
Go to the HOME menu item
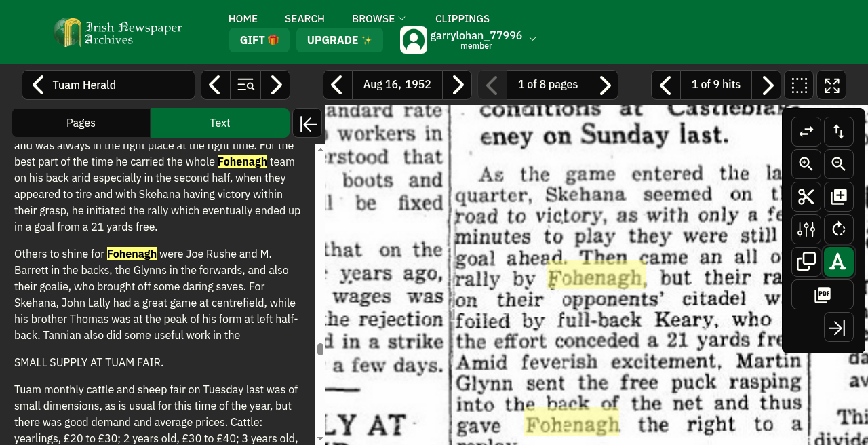(243, 18)
